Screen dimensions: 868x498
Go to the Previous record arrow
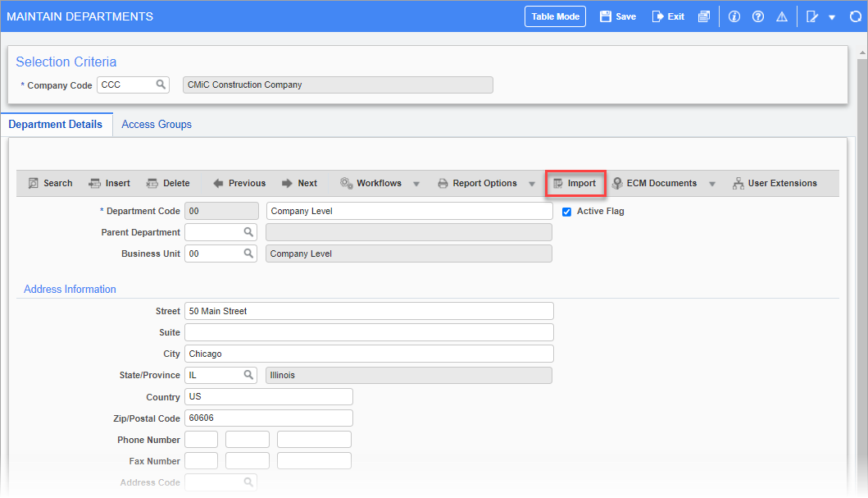218,183
